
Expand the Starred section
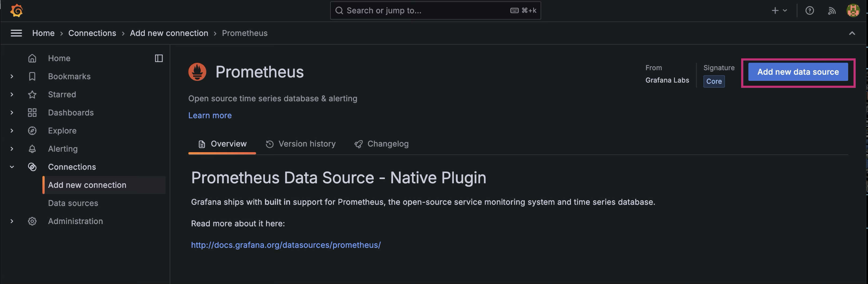click(x=12, y=94)
